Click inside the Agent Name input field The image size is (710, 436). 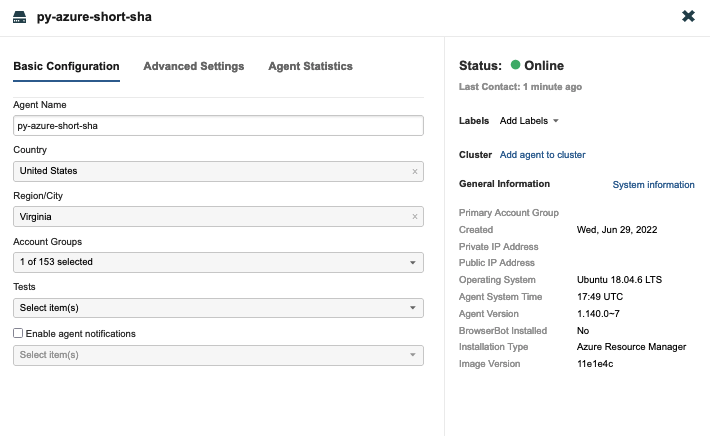218,126
